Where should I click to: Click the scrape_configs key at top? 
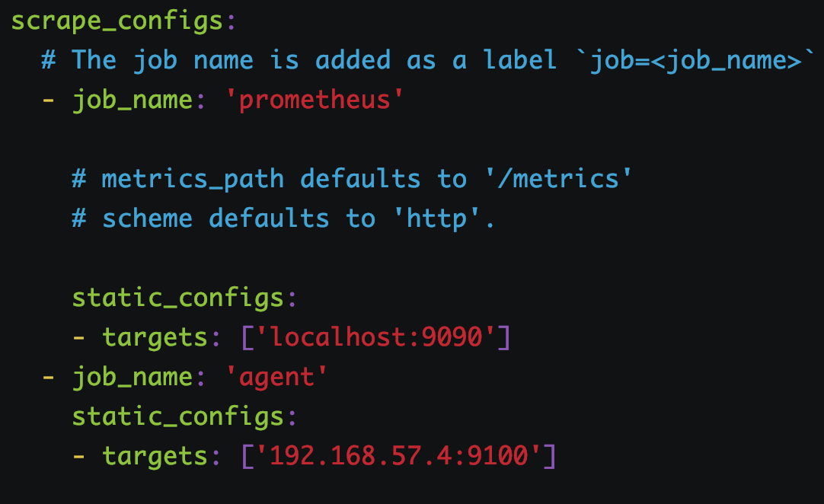pos(117,22)
